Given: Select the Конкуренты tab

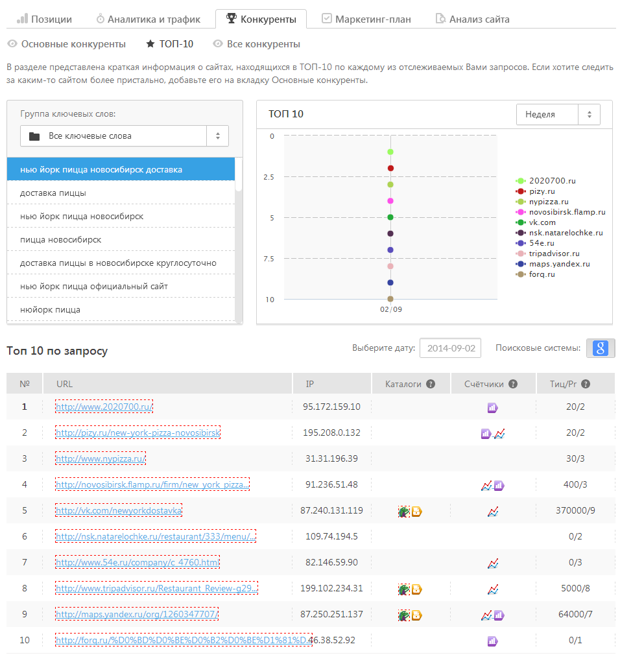Looking at the screenshot, I should tap(261, 19).
